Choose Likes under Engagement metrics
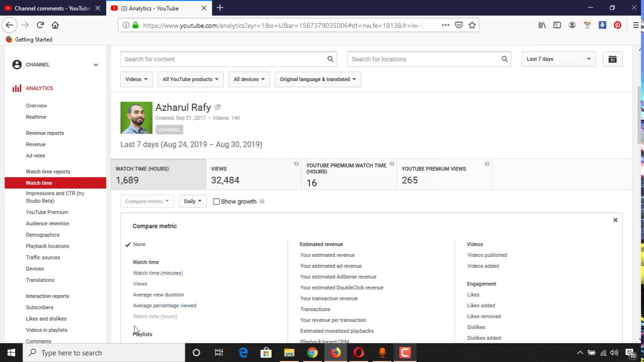This screenshot has width=644, height=362. [x=473, y=295]
